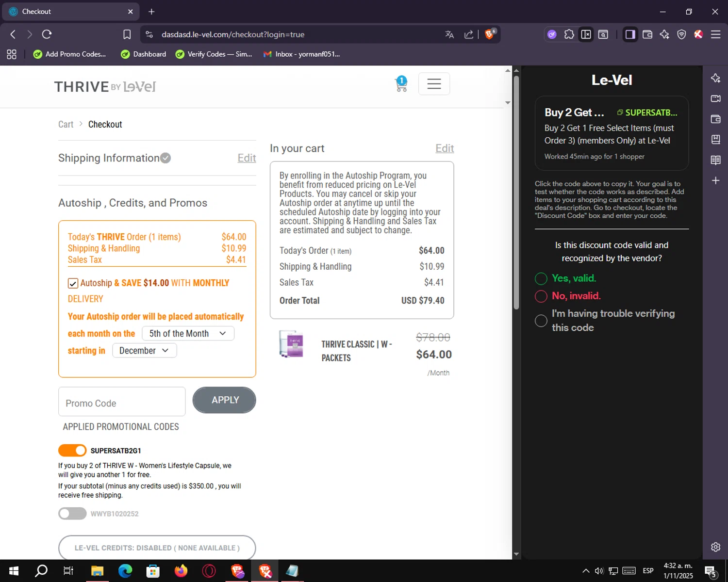This screenshot has height=582, width=728.
Task: Open a new tab with the plus button
Action: pyautogui.click(x=151, y=12)
